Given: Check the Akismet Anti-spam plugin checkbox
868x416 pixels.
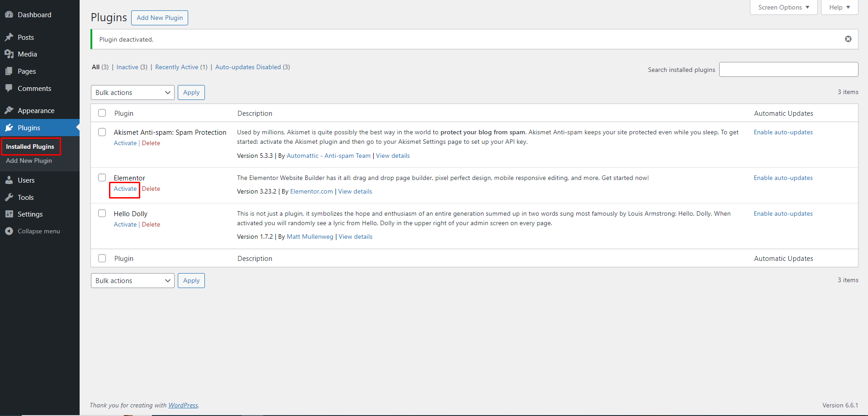Looking at the screenshot, I should tap(102, 132).
